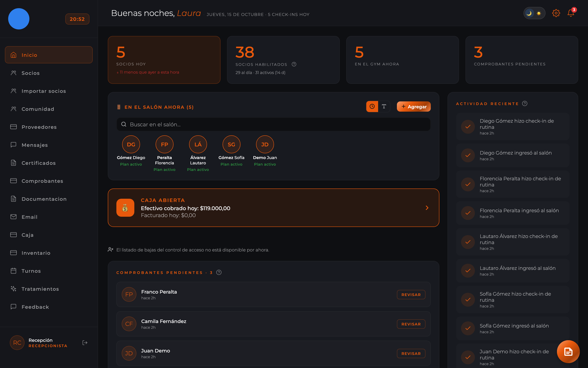Show help for Comprobantes Pendientes

click(219, 272)
